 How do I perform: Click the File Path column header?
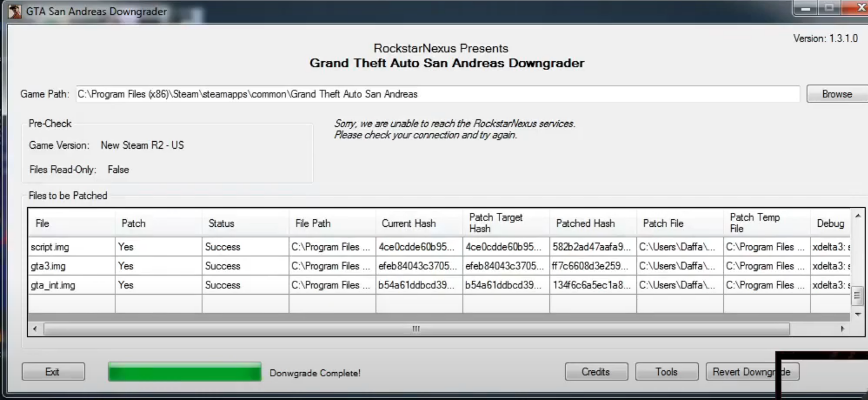click(332, 223)
